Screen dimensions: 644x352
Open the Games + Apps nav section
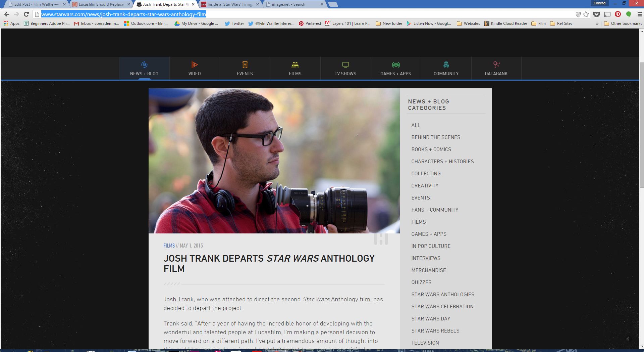396,69
